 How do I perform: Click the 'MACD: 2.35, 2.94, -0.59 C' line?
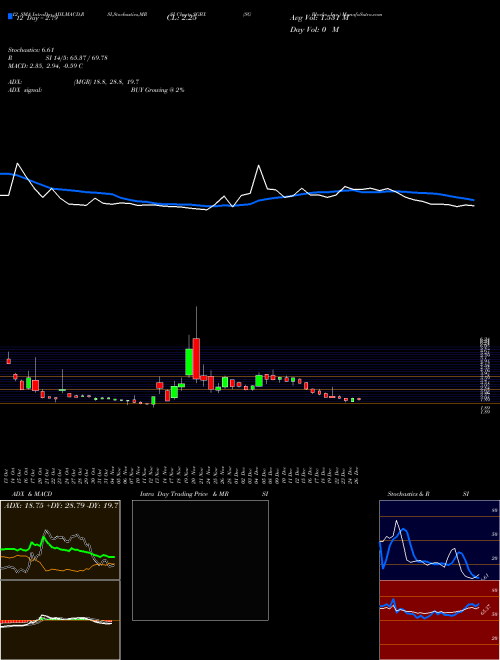click(x=45, y=66)
